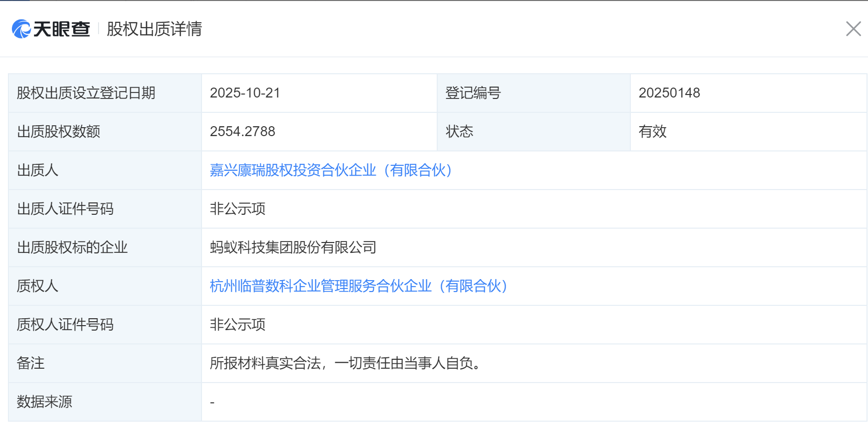Screen dimensions: 868x436
Task: Click the registration number 20250148
Action: tap(669, 93)
